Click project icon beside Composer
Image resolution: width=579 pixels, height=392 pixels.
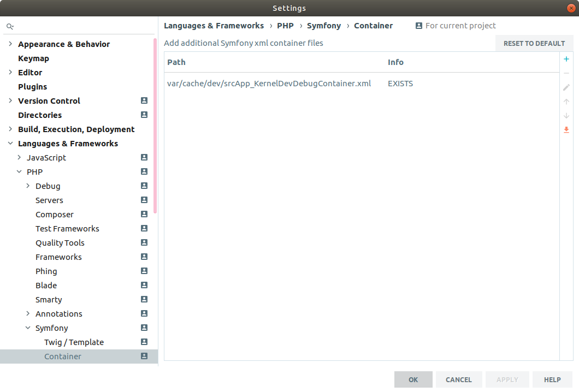(144, 214)
